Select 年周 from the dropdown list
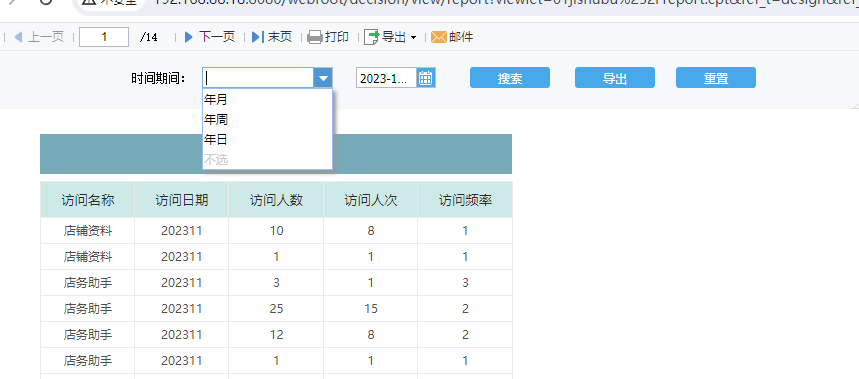 (x=267, y=119)
